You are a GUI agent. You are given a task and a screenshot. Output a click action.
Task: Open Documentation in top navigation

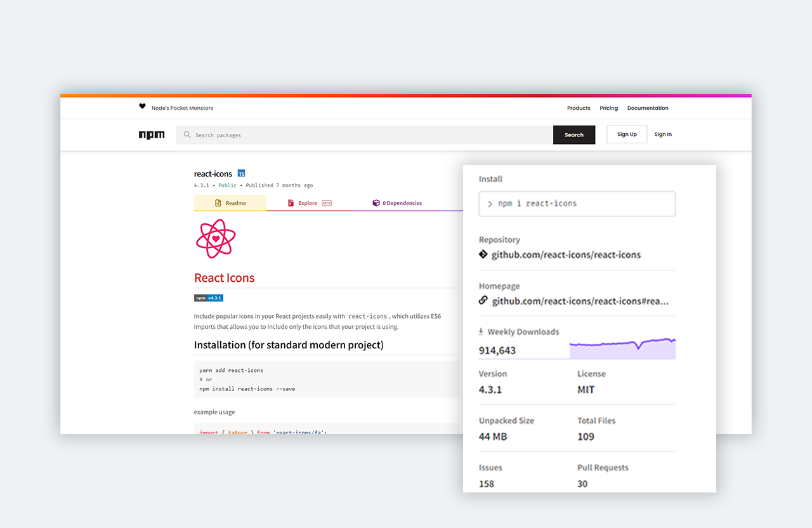[648, 108]
